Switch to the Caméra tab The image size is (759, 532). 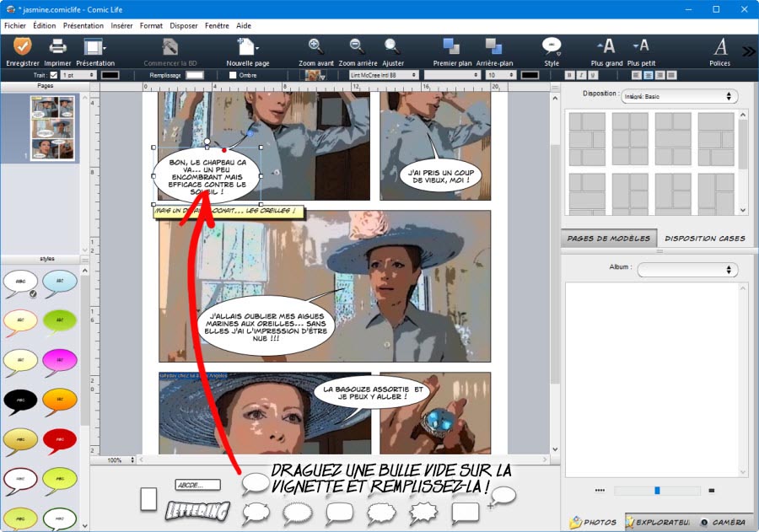click(x=724, y=522)
